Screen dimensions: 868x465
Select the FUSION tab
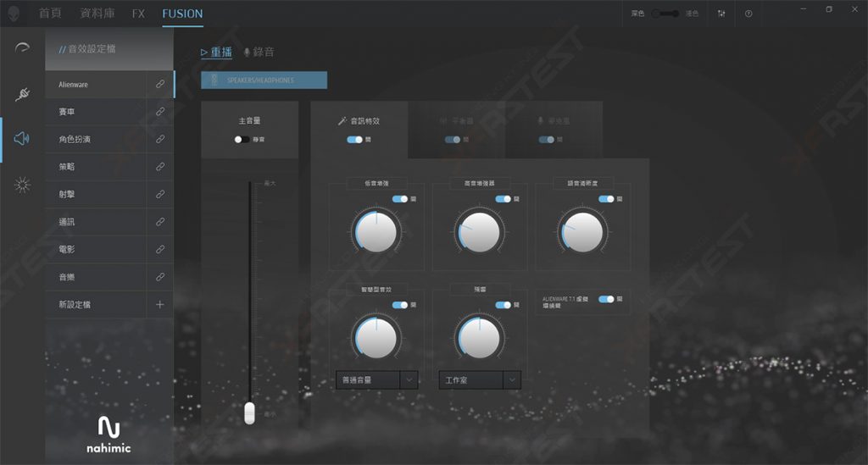(183, 14)
